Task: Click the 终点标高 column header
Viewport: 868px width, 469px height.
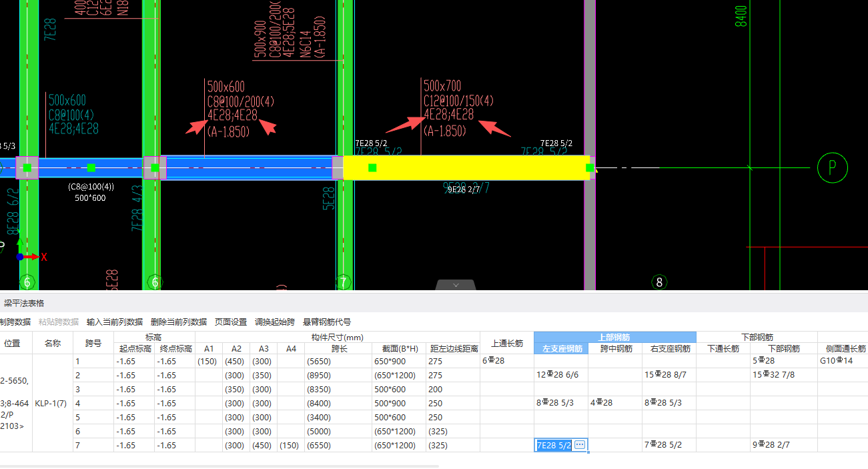Action: 175,348
